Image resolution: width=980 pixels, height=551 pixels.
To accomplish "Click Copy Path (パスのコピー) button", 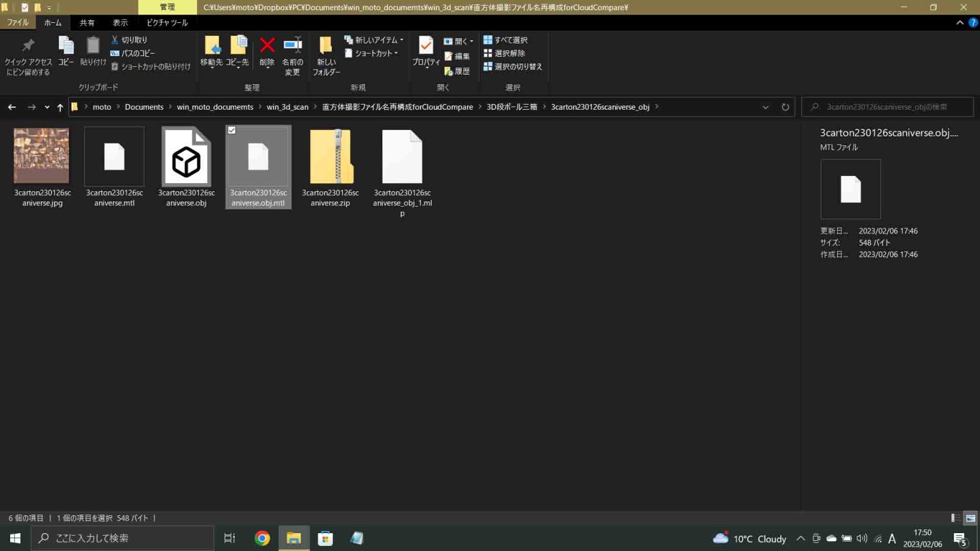I will [x=133, y=53].
